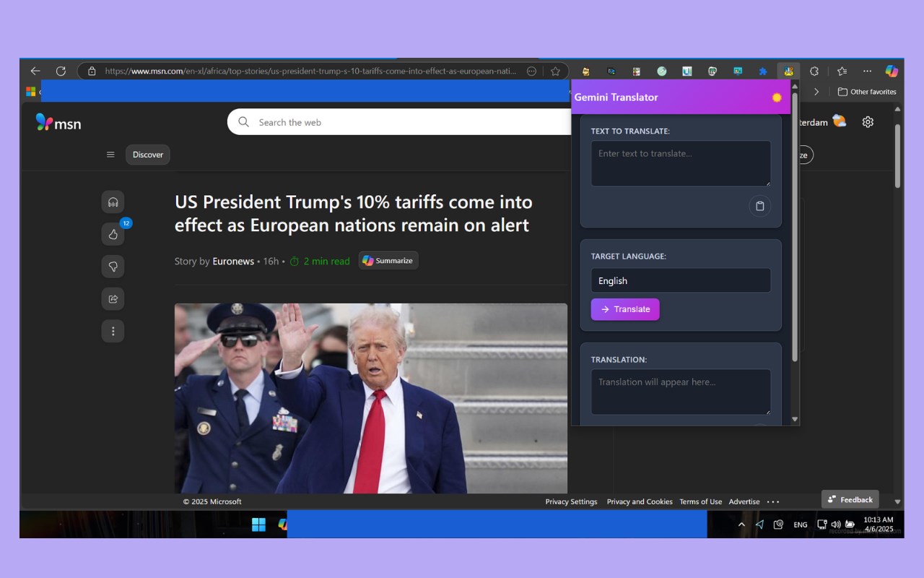Focus the text to translate box
Image resolution: width=924 pixels, height=578 pixels.
(x=681, y=163)
